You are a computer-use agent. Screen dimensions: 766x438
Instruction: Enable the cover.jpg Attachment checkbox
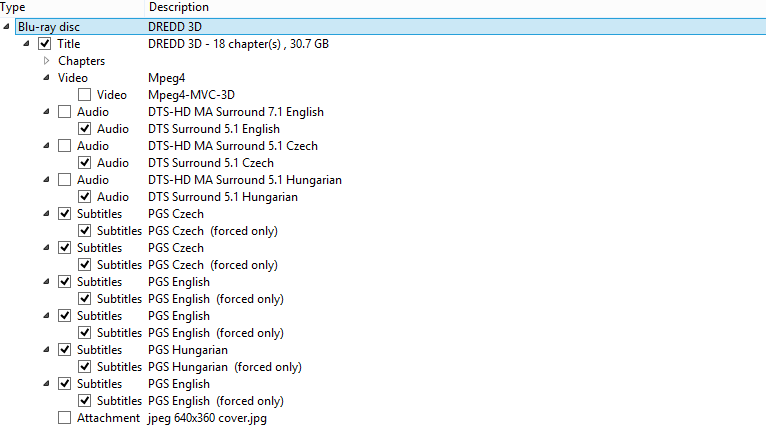click(x=64, y=417)
